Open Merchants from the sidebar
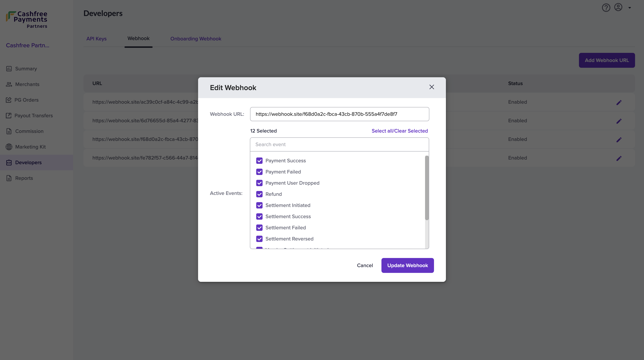The width and height of the screenshot is (644, 360). click(x=27, y=84)
